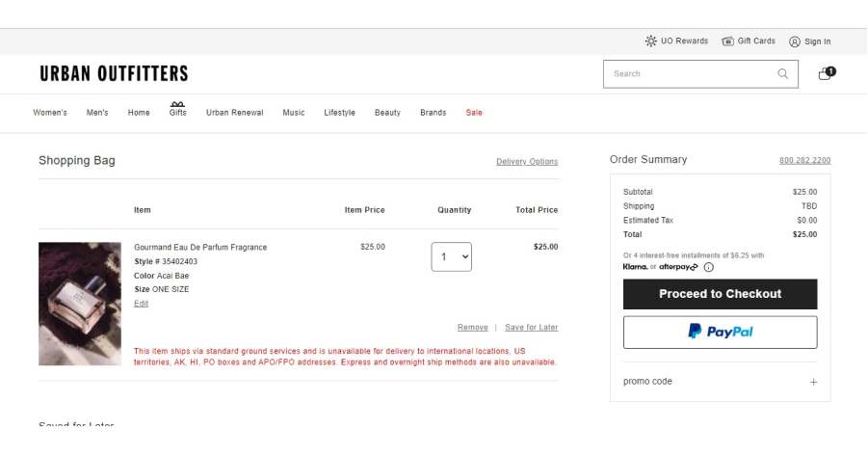
Task: Click Sign In link text
Action: coord(818,41)
